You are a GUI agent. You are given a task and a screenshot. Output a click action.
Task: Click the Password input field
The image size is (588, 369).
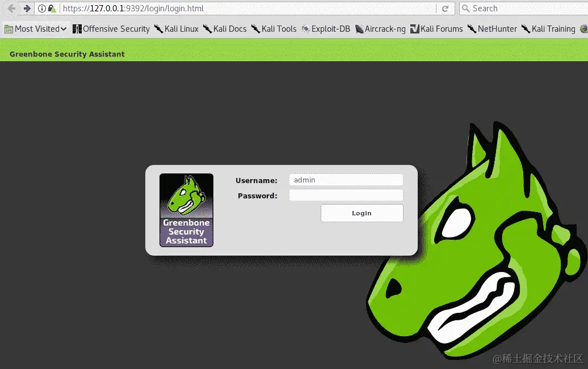point(346,195)
